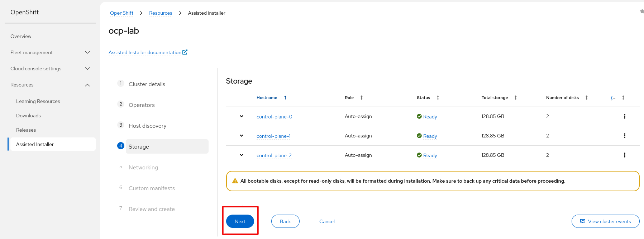
Task: Click OpenShift title in sidebar
Action: pos(24,12)
